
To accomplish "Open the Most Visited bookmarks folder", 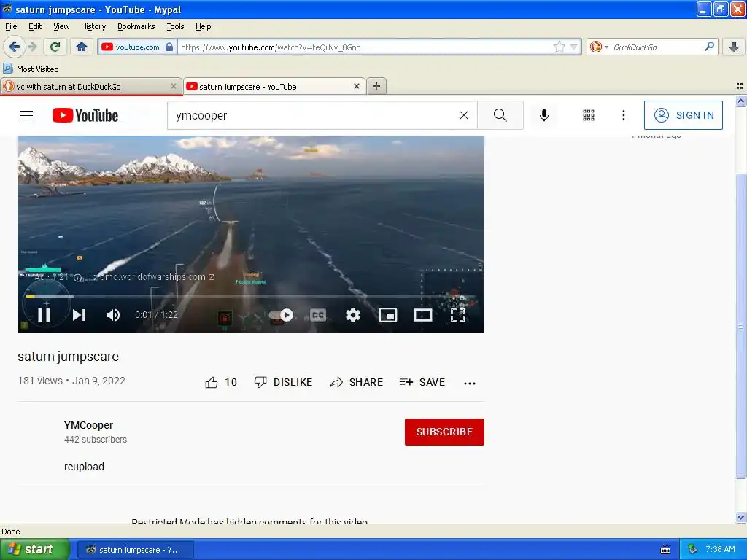I will tap(31, 69).
